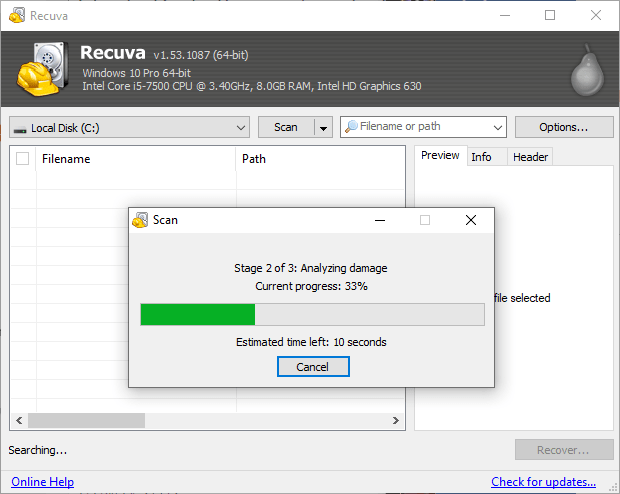The image size is (620, 494).
Task: Switch to the Preview tab
Action: pos(440,155)
